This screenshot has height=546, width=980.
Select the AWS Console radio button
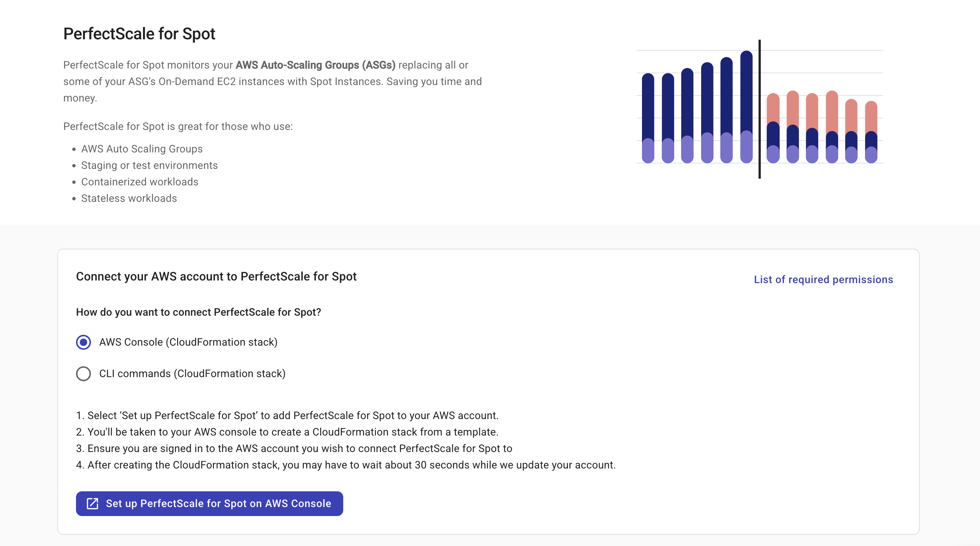click(x=83, y=342)
